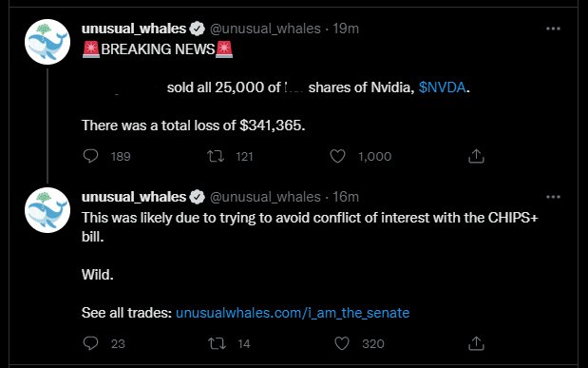Open unusual_whales display name on first tweet
This screenshot has width=588, height=368.
(134, 29)
